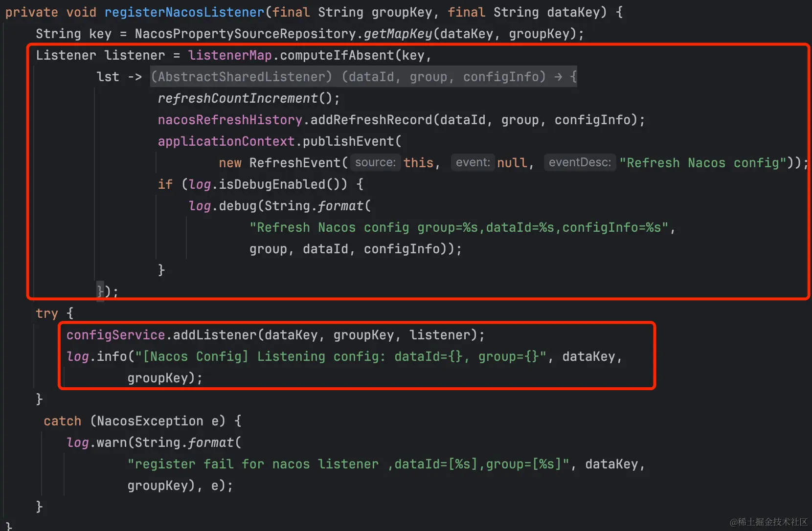Click the 'lst' lambda parameter

(x=108, y=77)
